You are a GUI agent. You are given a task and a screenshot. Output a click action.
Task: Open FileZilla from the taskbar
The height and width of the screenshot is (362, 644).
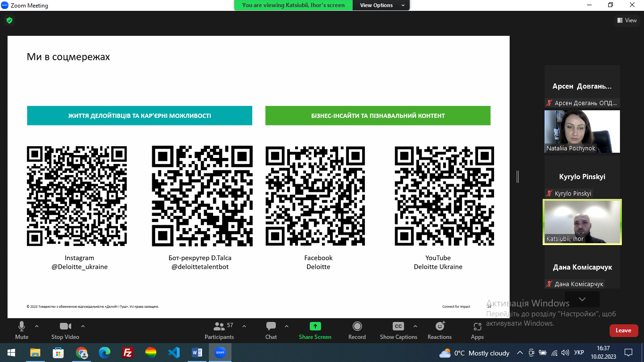(127, 353)
